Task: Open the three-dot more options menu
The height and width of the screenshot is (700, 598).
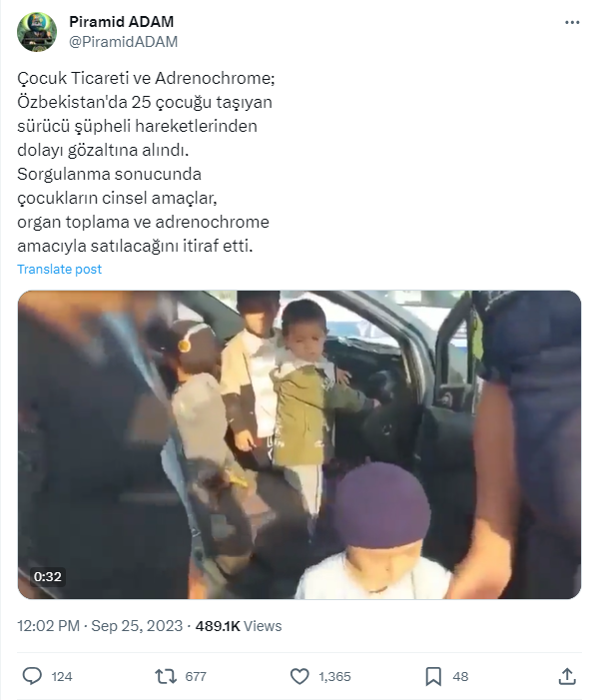Action: tap(572, 22)
